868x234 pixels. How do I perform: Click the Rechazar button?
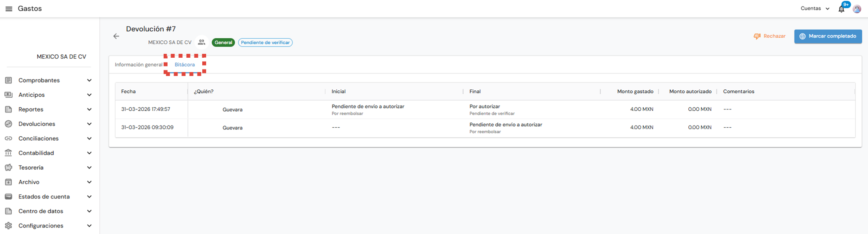[x=769, y=36]
